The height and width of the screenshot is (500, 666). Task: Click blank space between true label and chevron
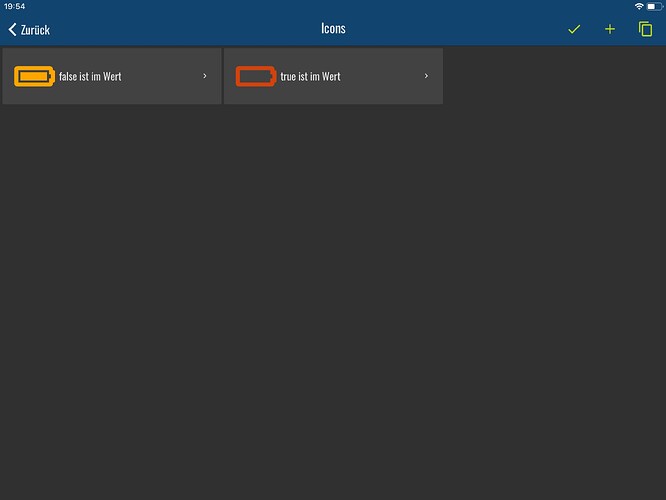pos(383,76)
